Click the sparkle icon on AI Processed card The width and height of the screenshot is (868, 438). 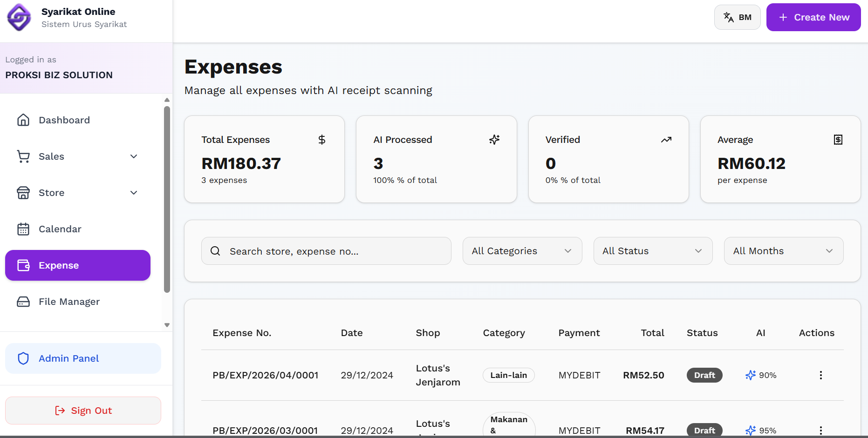pyautogui.click(x=494, y=140)
